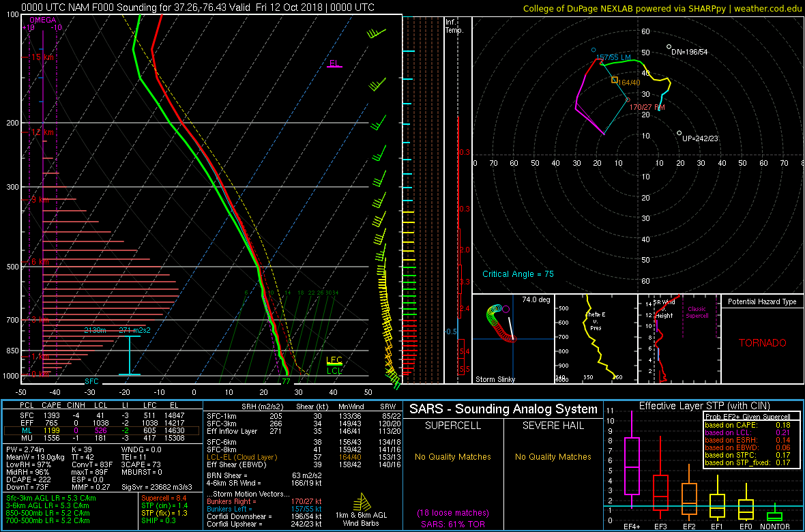Click the BRN Shear = 63 m2/s2 value
Viewport: 805px width, 532px height.
[265, 476]
